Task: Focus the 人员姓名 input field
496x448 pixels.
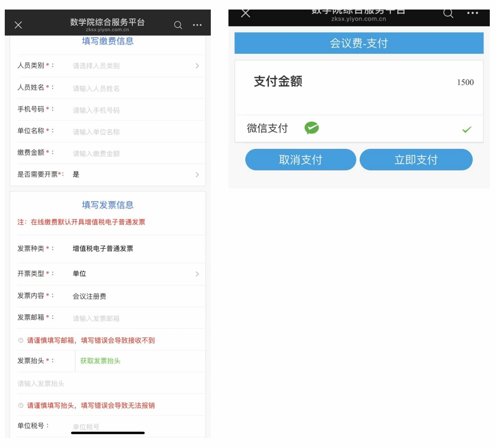Action: [x=134, y=88]
